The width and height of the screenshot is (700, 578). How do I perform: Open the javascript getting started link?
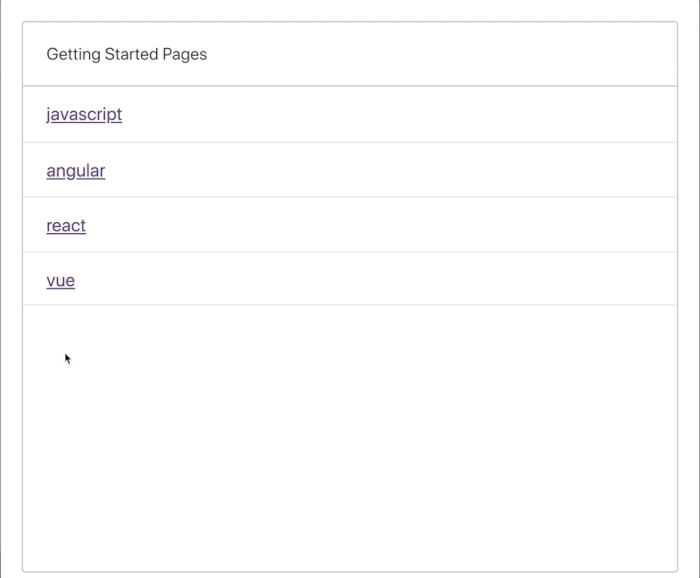click(84, 114)
